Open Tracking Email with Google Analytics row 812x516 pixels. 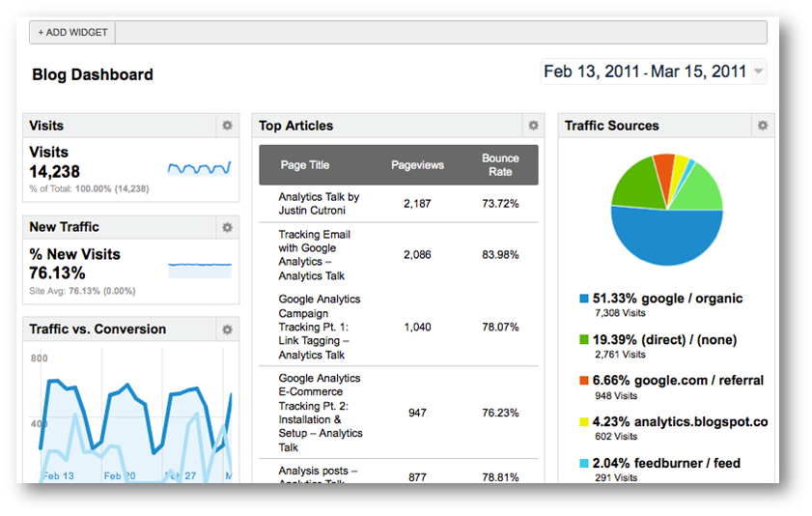point(315,255)
